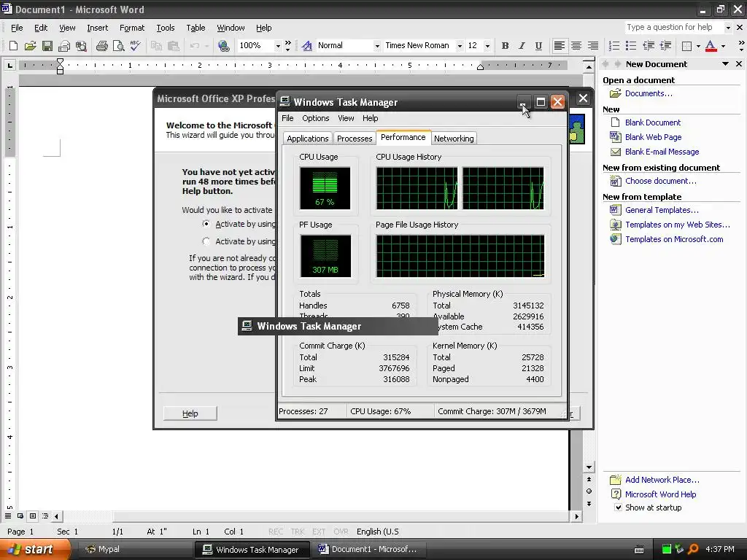Click the Spelling and Grammar icon
The width and height of the screenshot is (747, 560).
(135, 46)
